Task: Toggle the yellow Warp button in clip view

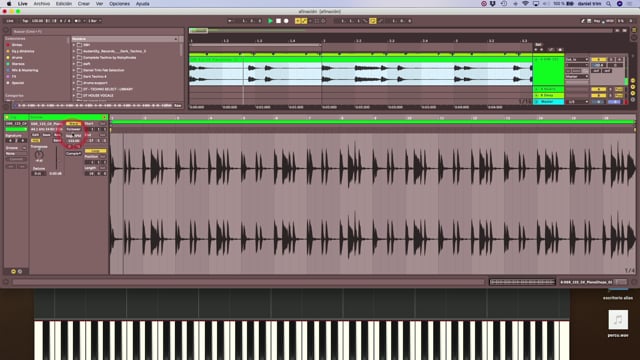Action: (x=73, y=124)
